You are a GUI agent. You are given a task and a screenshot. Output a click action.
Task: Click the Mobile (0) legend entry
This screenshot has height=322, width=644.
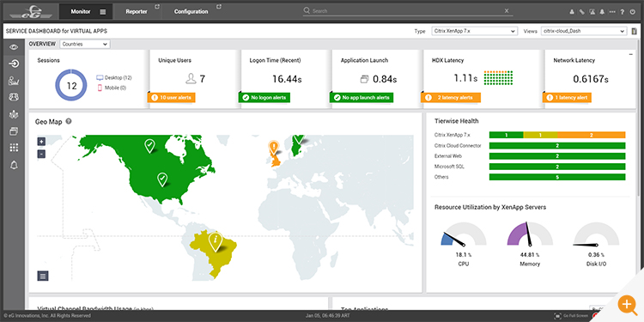point(112,88)
